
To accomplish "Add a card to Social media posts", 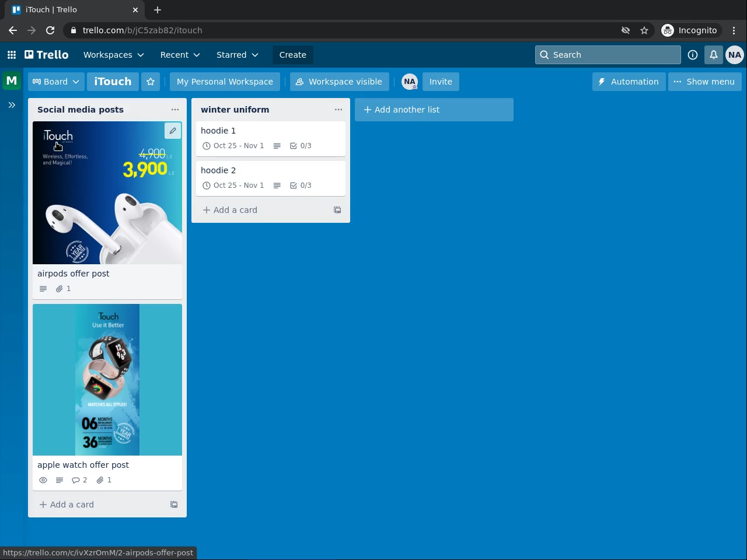I will click(x=99, y=505).
